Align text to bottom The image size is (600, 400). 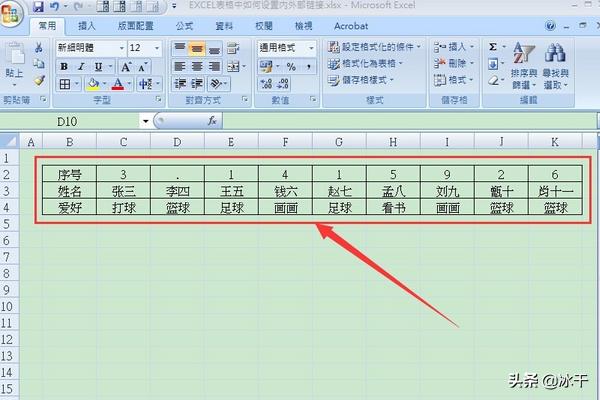(214, 48)
